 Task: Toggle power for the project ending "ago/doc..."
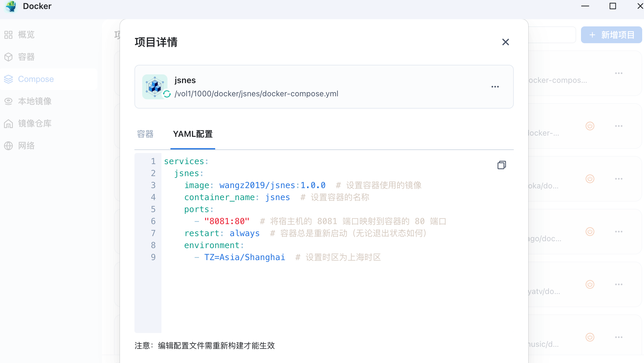pyautogui.click(x=590, y=232)
